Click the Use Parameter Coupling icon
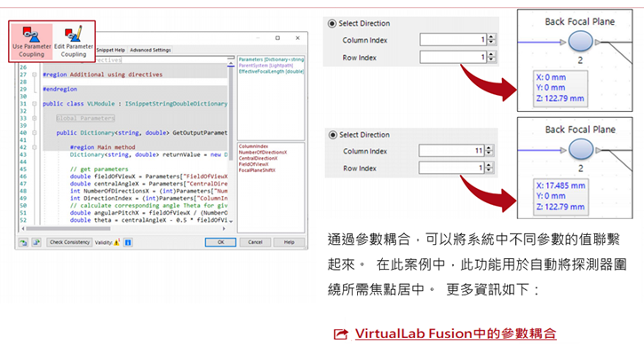Image resolution: width=644 pixels, height=346 pixels. pos(31,41)
